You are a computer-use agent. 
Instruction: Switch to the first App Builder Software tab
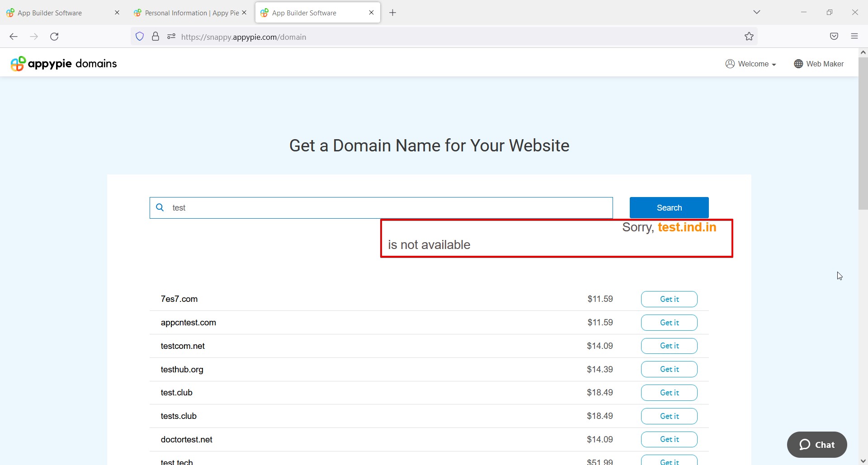pos(63,13)
